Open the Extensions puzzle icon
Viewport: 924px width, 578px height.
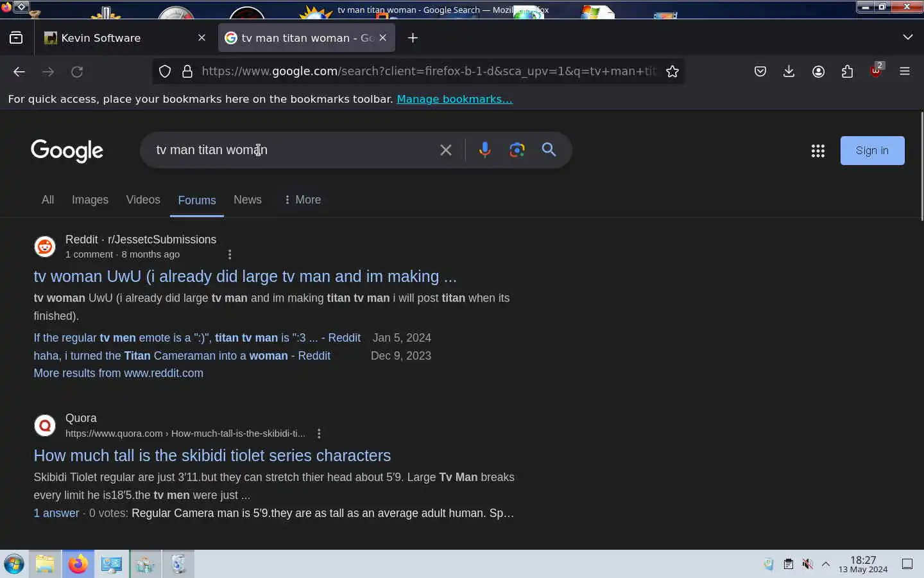(847, 71)
